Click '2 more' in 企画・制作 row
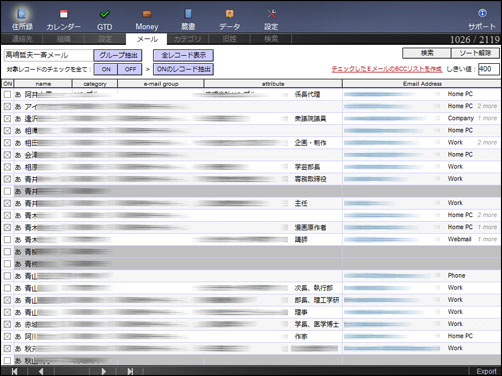This screenshot has width=502, height=376. 487,143
